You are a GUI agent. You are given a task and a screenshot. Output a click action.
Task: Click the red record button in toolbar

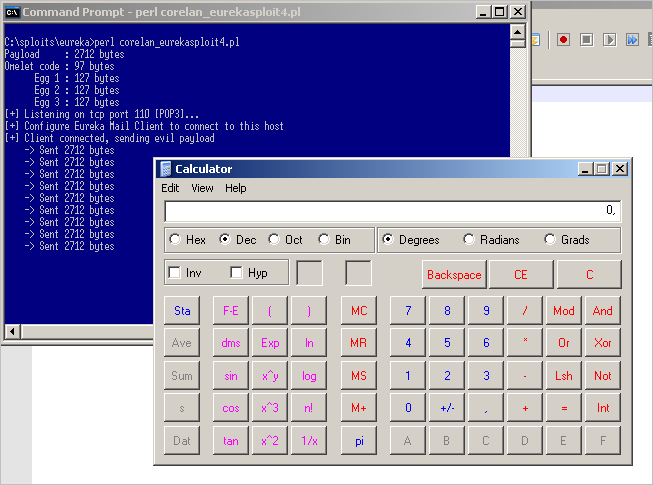[563, 40]
